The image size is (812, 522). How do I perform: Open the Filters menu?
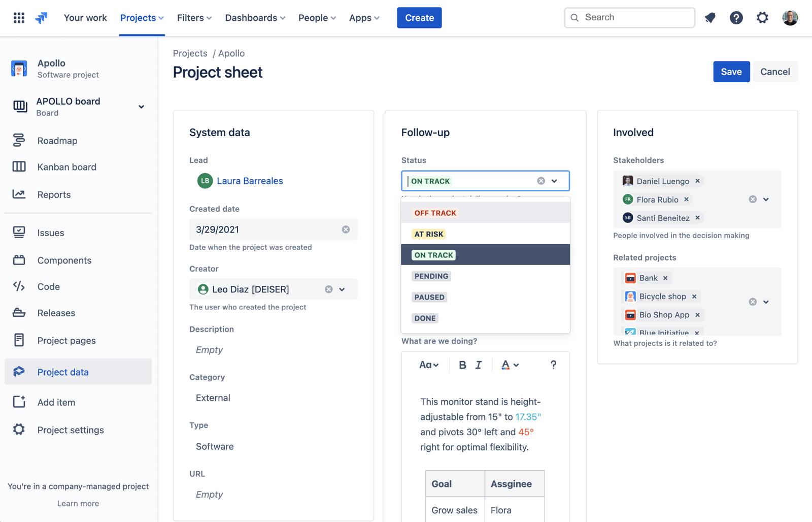[x=194, y=18]
